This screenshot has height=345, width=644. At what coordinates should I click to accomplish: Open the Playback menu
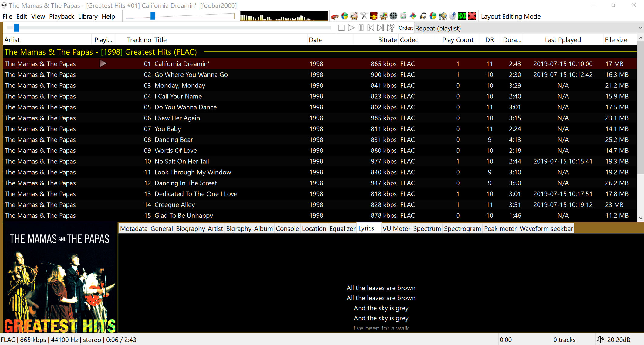(62, 16)
